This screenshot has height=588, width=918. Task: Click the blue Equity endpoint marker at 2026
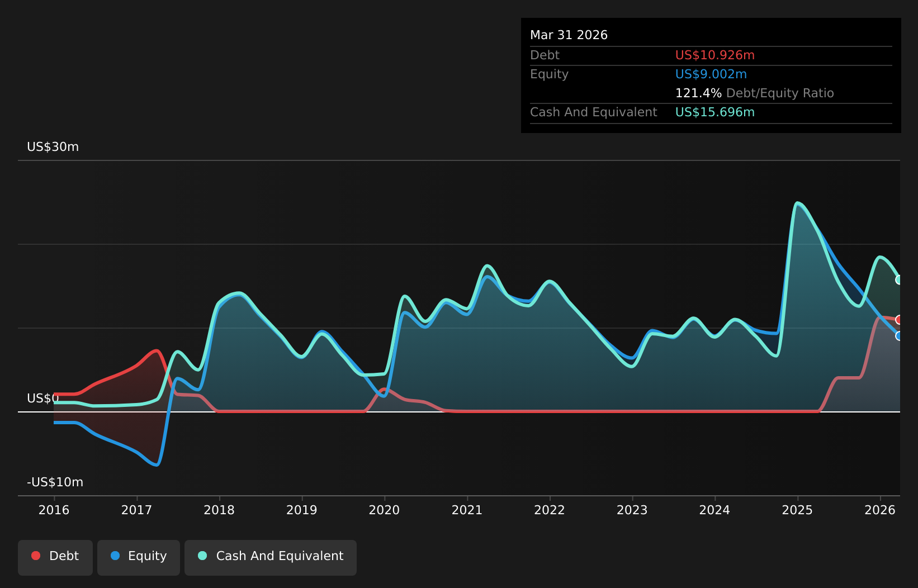(899, 336)
